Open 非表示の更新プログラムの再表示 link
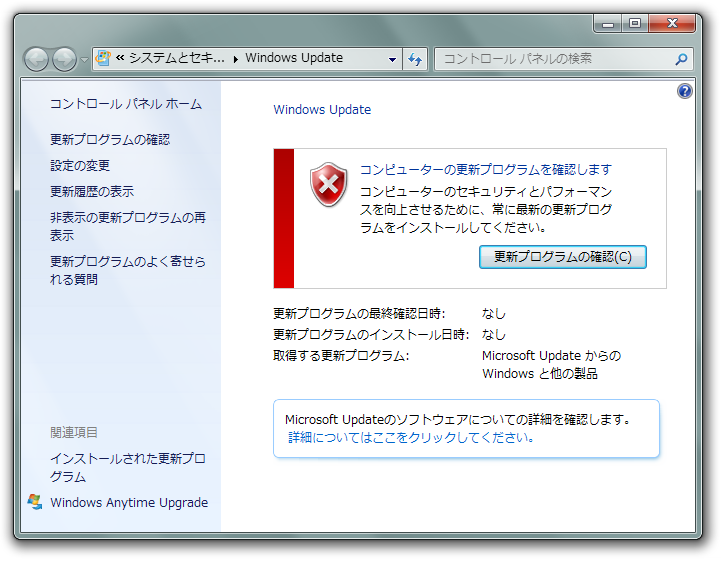 128,226
